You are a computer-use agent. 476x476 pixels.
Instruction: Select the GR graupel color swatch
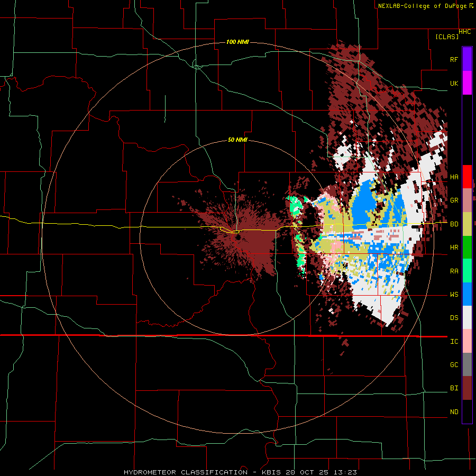pyautogui.click(x=467, y=200)
